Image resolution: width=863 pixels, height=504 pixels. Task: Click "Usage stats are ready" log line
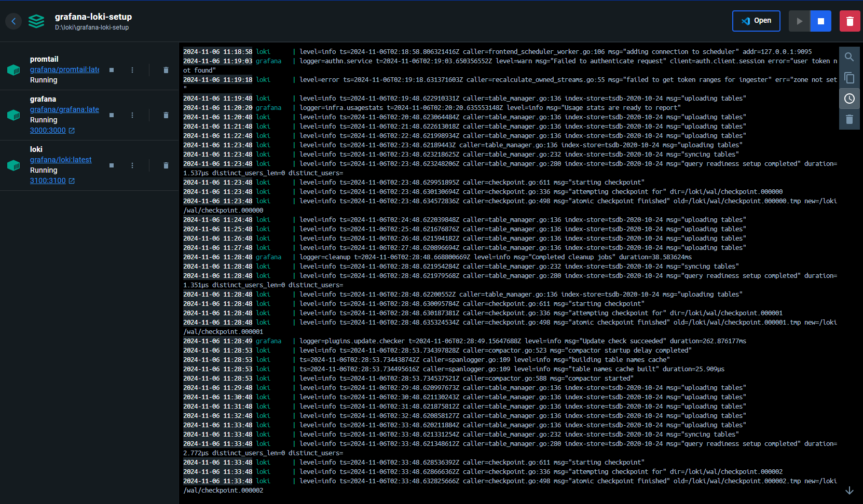[432, 108]
